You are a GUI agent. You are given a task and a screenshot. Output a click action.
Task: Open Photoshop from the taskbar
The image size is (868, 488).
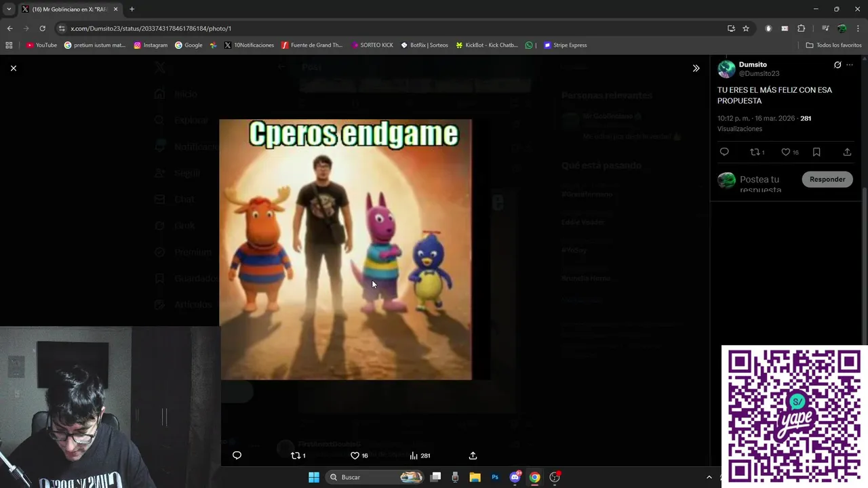pos(495,477)
